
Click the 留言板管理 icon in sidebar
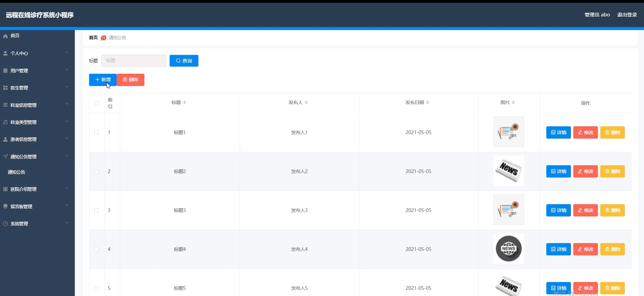(5, 207)
